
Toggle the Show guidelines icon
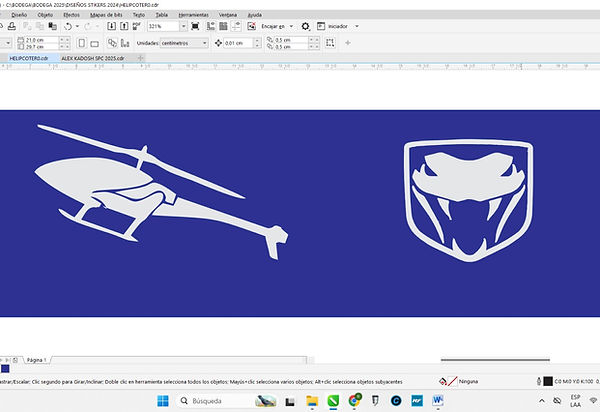tap(236, 26)
